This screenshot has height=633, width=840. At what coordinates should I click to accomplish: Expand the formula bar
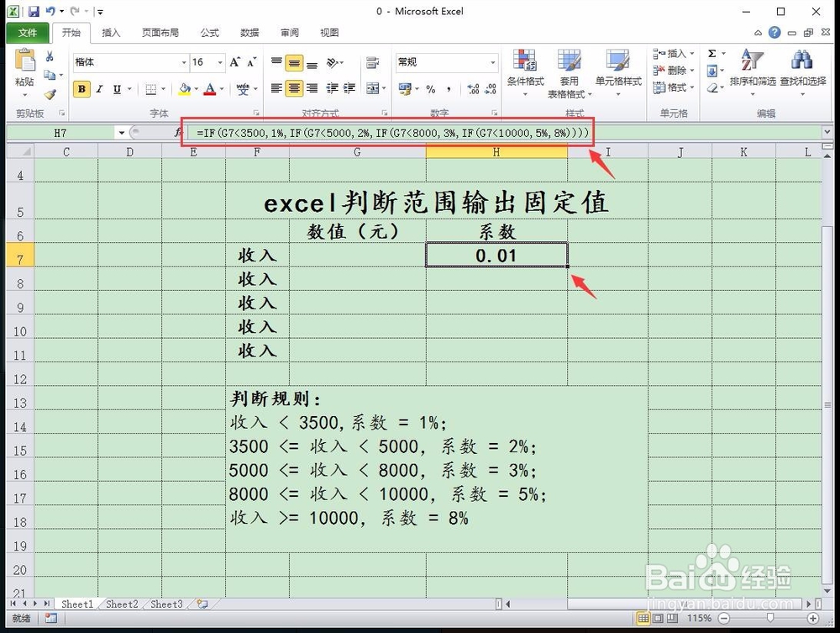point(827,132)
